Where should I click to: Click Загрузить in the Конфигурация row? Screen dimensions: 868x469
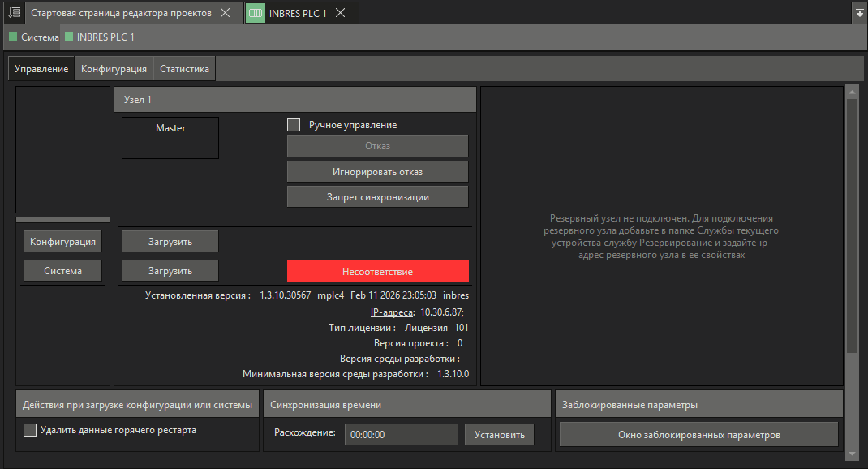170,242
